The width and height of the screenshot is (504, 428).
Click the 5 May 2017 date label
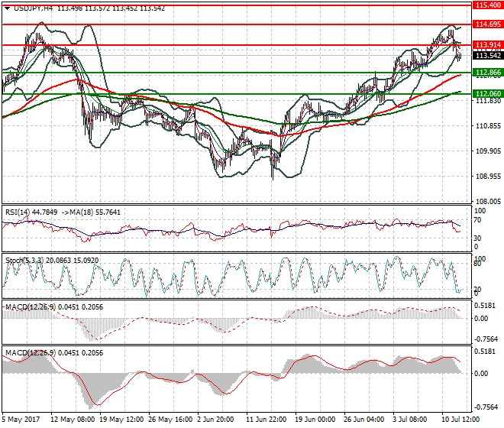coord(21,420)
